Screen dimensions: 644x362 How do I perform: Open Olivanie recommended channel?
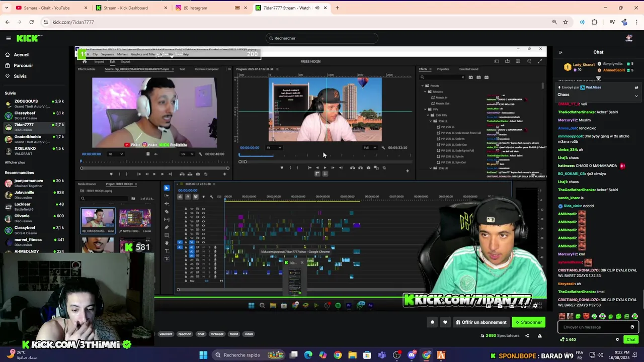point(34,218)
